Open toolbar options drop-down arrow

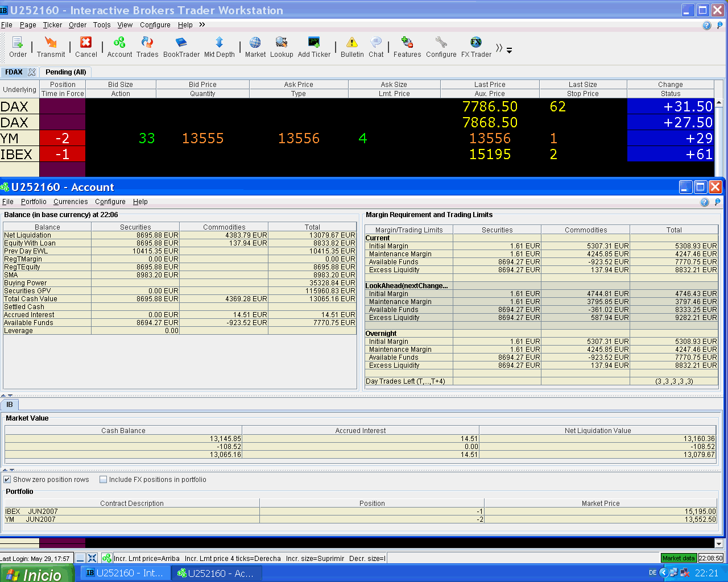(x=510, y=51)
